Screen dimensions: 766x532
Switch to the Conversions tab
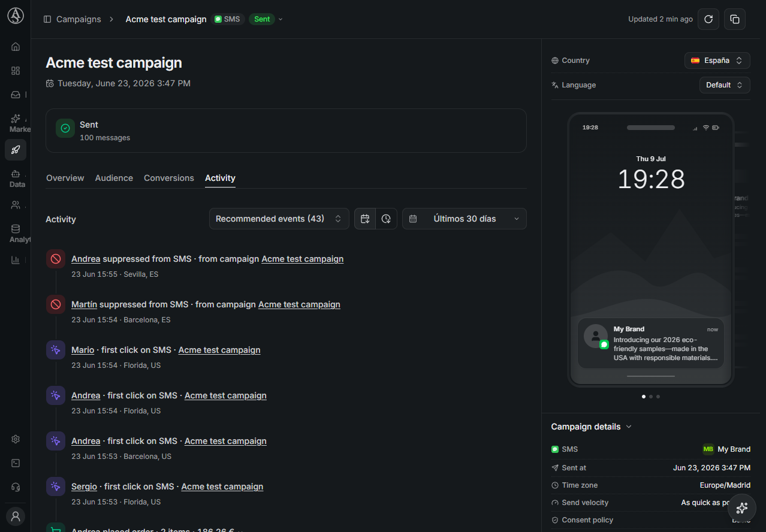[x=169, y=178]
